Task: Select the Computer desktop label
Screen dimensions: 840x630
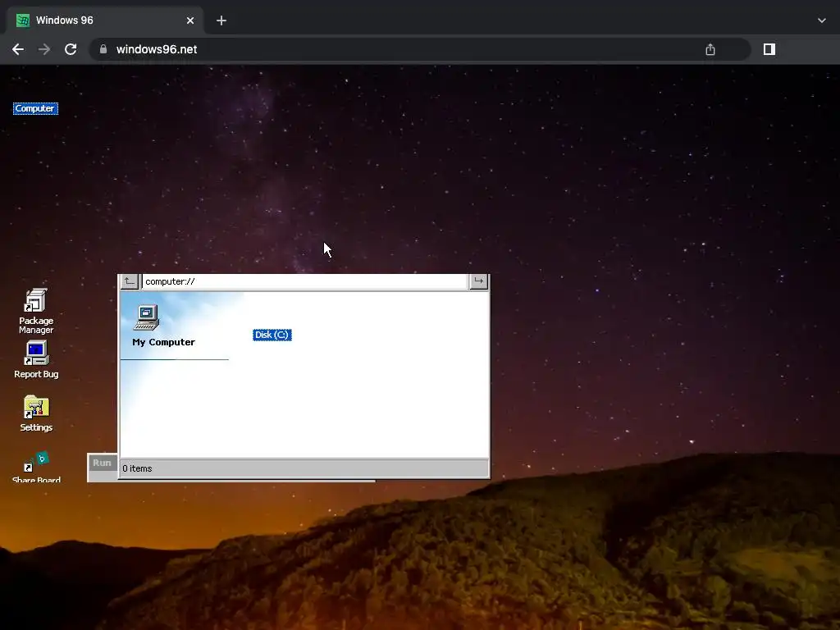Action: [x=35, y=109]
